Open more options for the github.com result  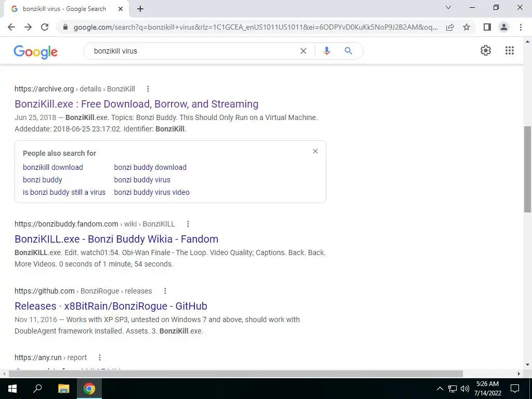tap(165, 291)
